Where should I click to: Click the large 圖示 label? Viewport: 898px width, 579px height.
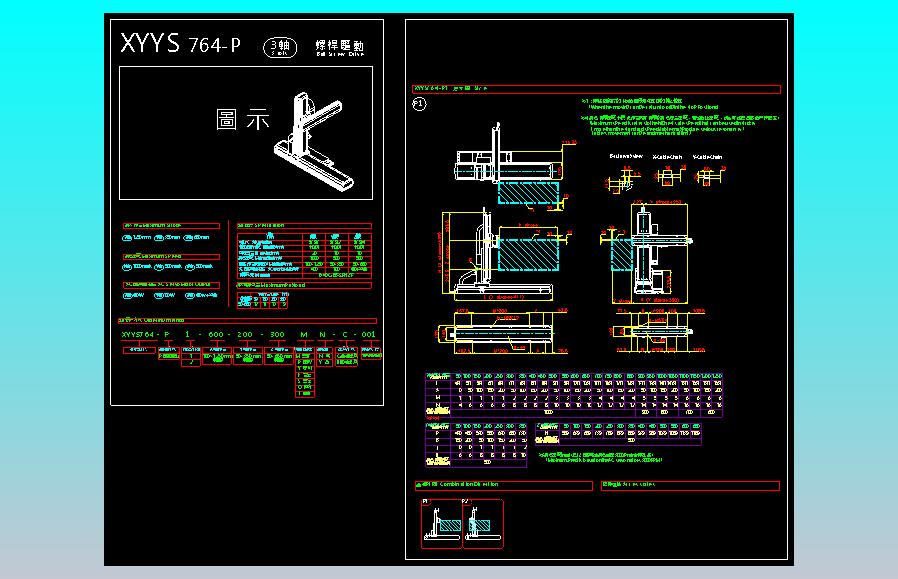(243, 120)
